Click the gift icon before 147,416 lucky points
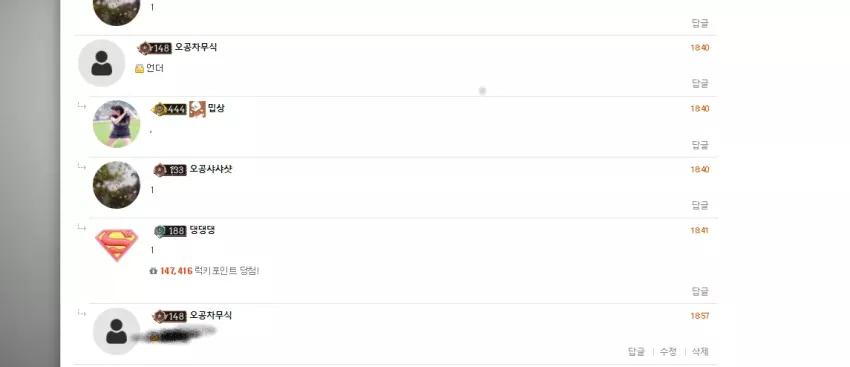Image resolution: width=850 pixels, height=367 pixels. pos(153,271)
